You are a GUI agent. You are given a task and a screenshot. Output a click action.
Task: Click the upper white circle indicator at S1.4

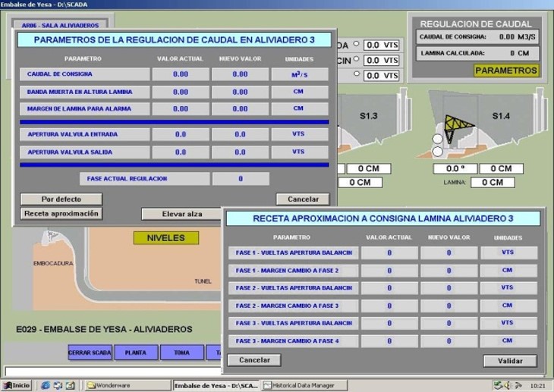click(x=437, y=139)
